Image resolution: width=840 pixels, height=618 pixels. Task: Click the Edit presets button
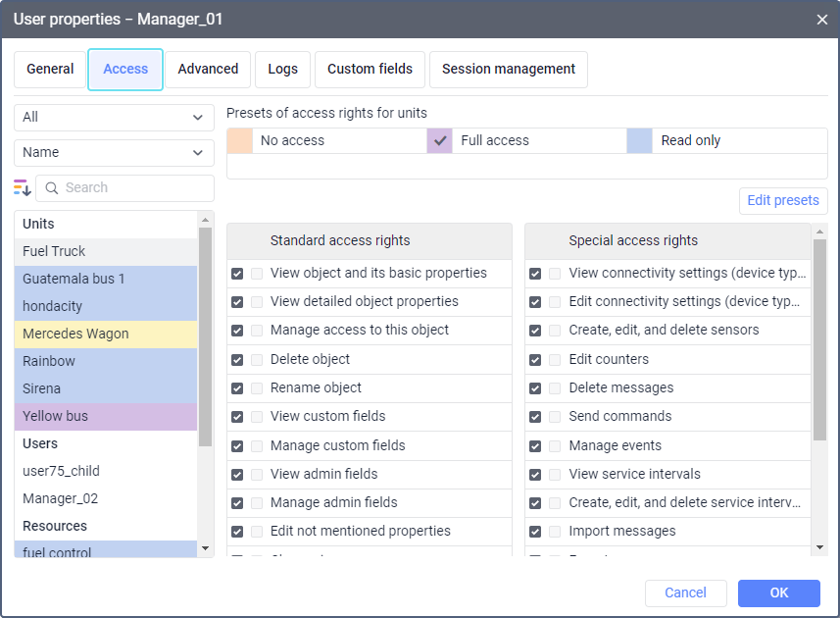click(782, 200)
